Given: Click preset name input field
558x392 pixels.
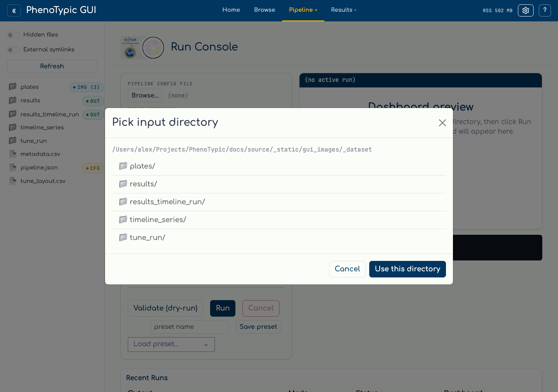Looking at the screenshot, I should click(190, 327).
